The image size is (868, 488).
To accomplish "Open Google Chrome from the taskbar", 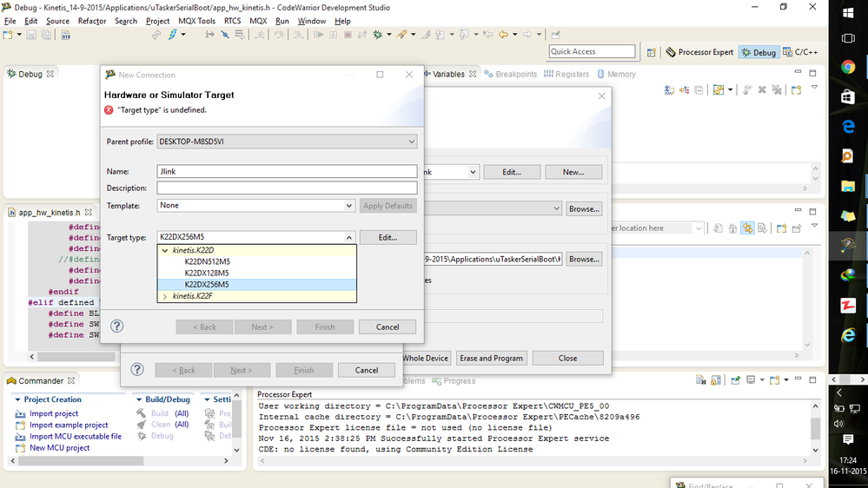I will pos(847,67).
